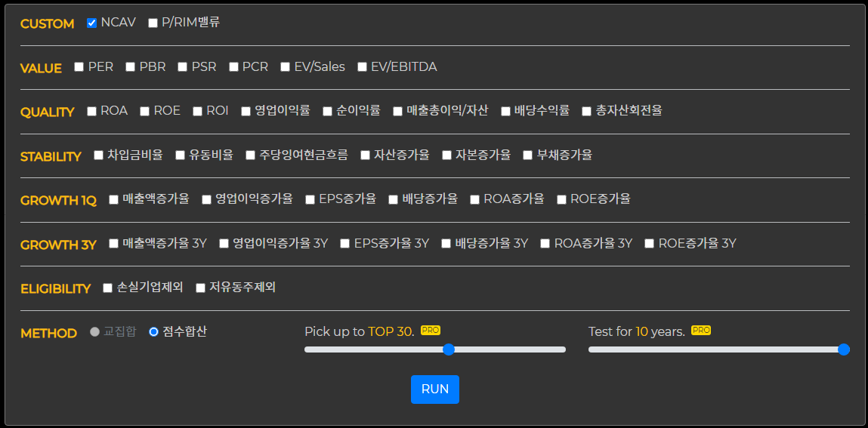Check the 배당수익률 option
868x428 pixels.
click(x=505, y=111)
